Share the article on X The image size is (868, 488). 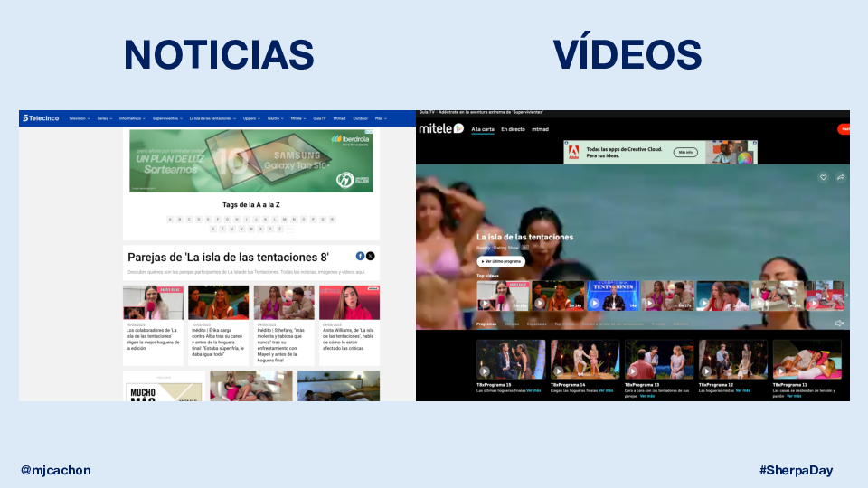click(371, 256)
